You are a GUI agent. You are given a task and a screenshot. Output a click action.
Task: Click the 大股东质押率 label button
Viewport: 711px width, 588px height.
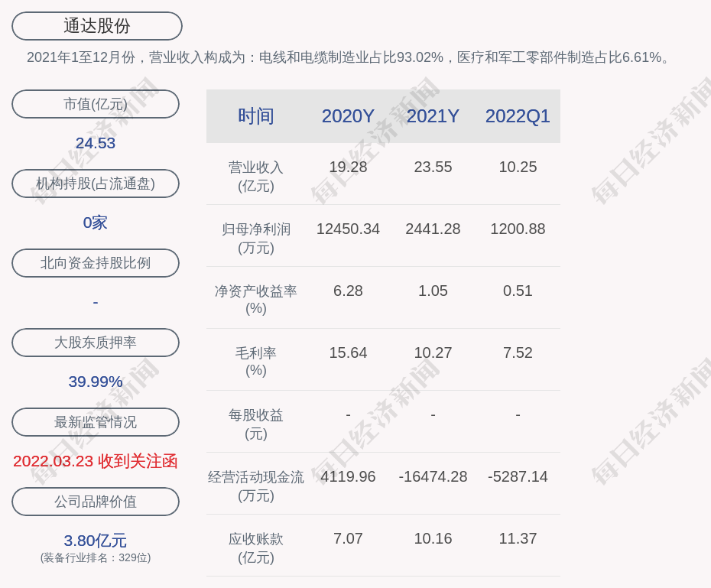pos(96,343)
